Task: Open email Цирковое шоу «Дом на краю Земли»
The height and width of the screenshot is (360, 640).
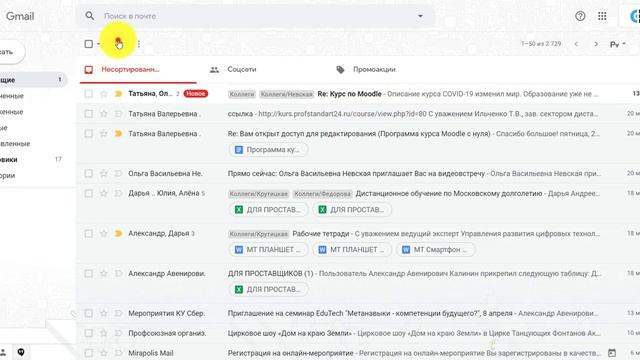Action: (358, 333)
